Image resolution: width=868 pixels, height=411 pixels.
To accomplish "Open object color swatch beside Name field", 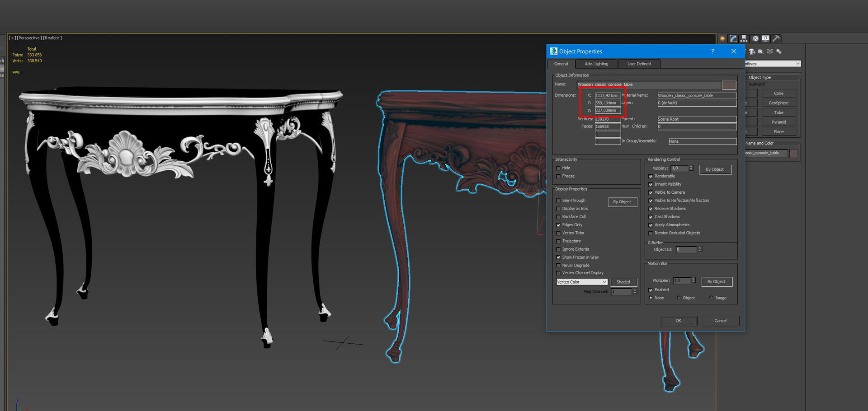I will [x=729, y=85].
